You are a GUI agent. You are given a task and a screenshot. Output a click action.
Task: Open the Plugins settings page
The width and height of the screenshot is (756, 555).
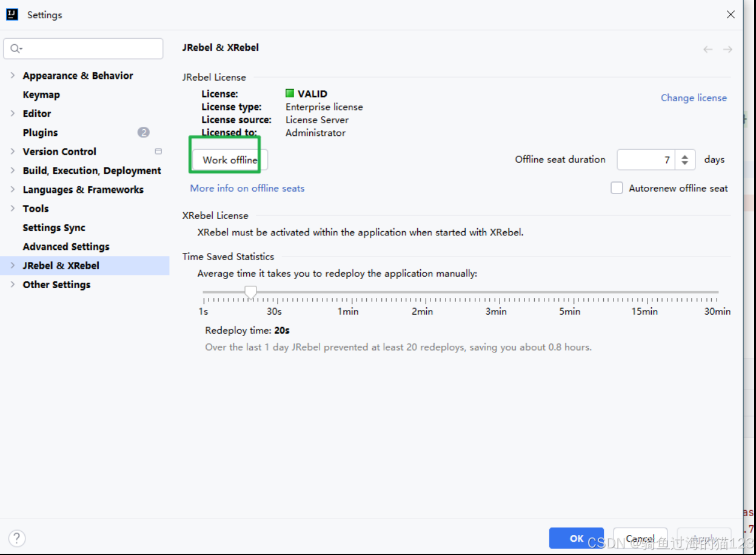[x=40, y=132]
